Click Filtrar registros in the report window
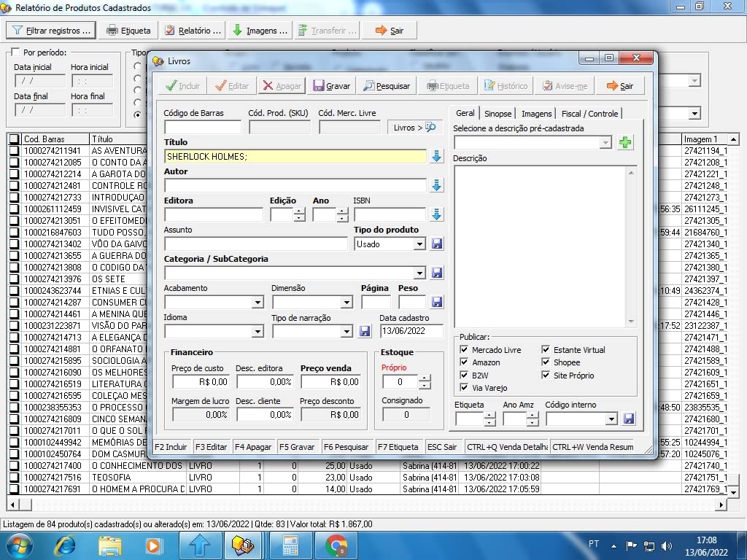Viewport: 747px width, 560px height. point(51,31)
